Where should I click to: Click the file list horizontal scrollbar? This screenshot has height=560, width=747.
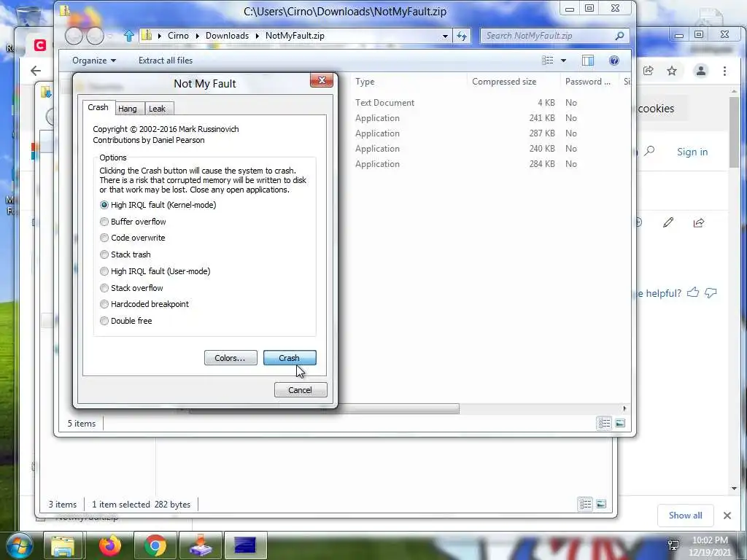(324, 408)
